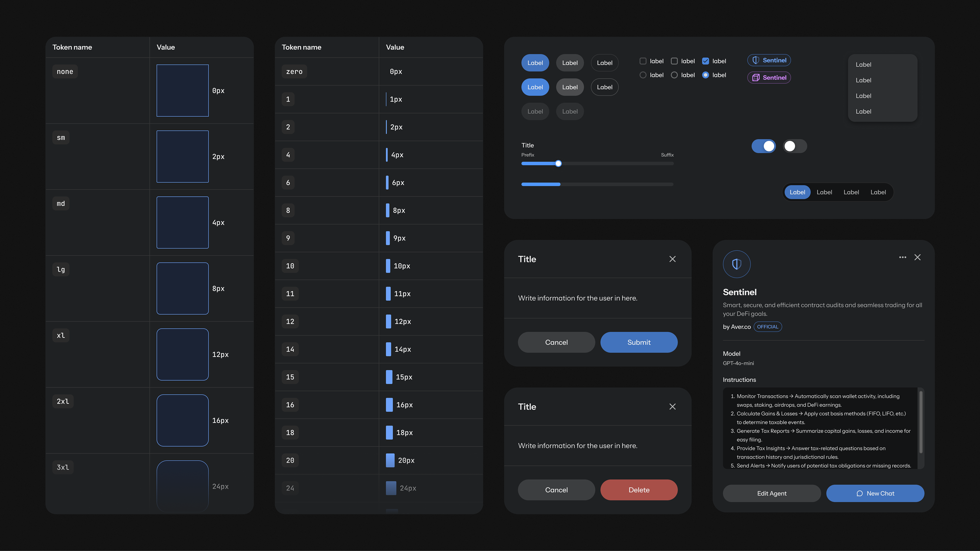Click the 'lg' token name chip
The image size is (980, 551).
click(61, 270)
